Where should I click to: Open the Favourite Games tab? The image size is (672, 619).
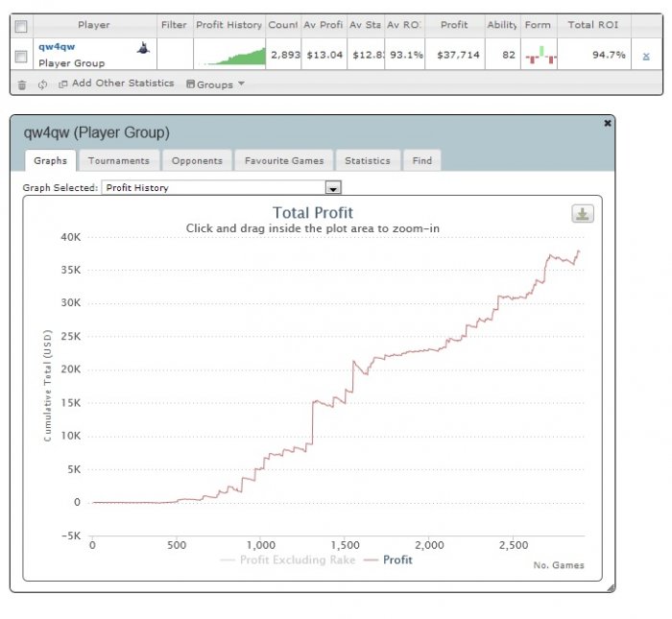(x=284, y=160)
